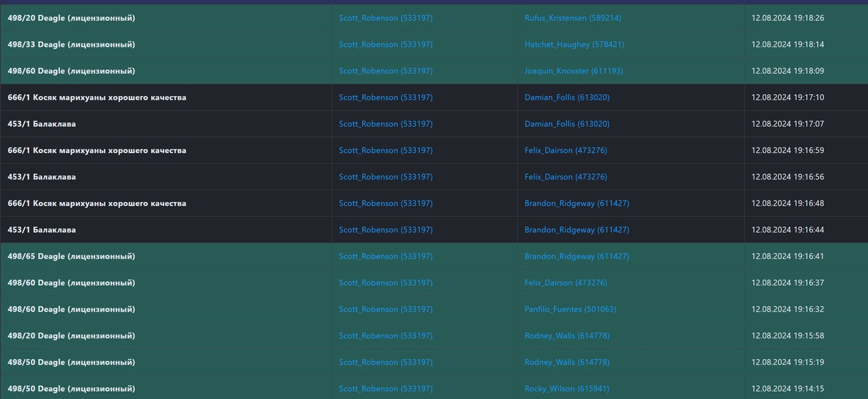Click the Panfilo_Fuentes (501063) link
Screen dimensions: 868x399
[x=570, y=310]
